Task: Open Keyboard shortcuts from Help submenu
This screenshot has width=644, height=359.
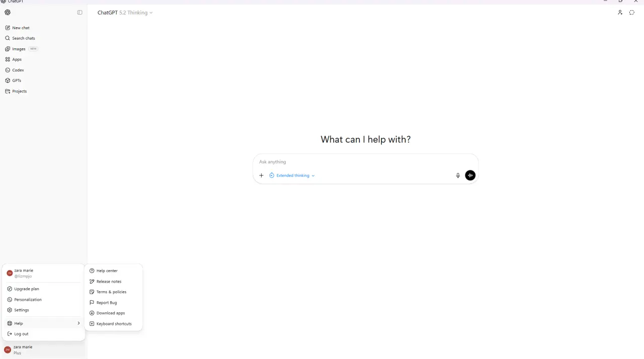Action: click(114, 324)
